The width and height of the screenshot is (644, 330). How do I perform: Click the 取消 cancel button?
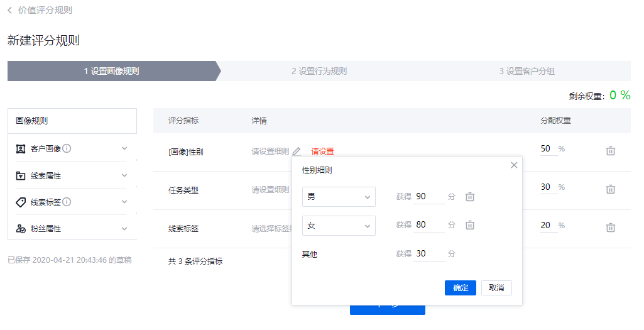pyautogui.click(x=496, y=288)
